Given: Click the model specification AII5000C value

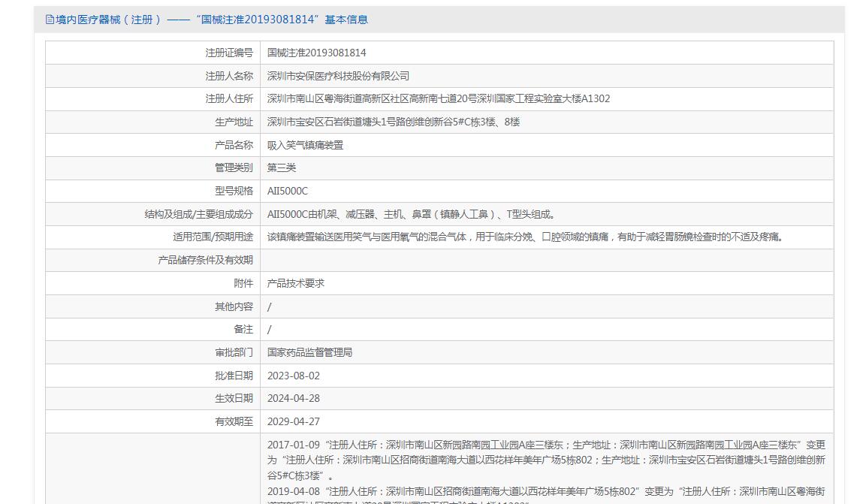Looking at the screenshot, I should click(x=288, y=191).
